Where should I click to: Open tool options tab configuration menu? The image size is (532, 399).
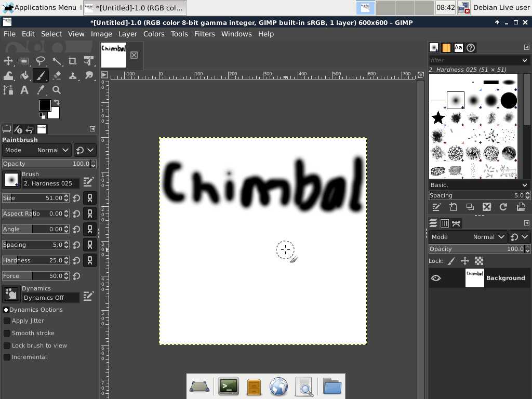click(x=92, y=129)
